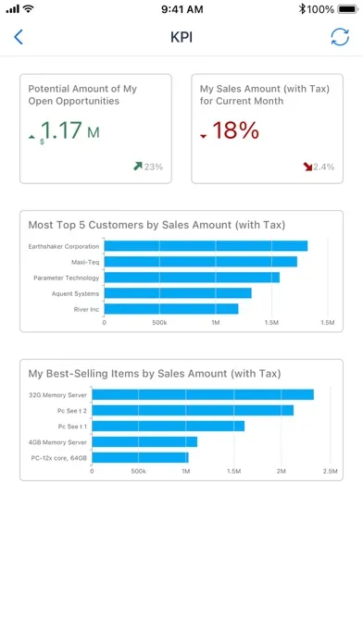The height and width of the screenshot is (644, 363).
Task: Open the Most Top 5 Customers chart title
Action: 156,225
